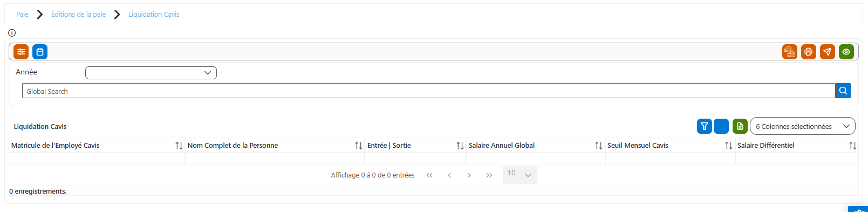Go to Paie breadcrumb link
This screenshot has width=868, height=212.
(22, 14)
